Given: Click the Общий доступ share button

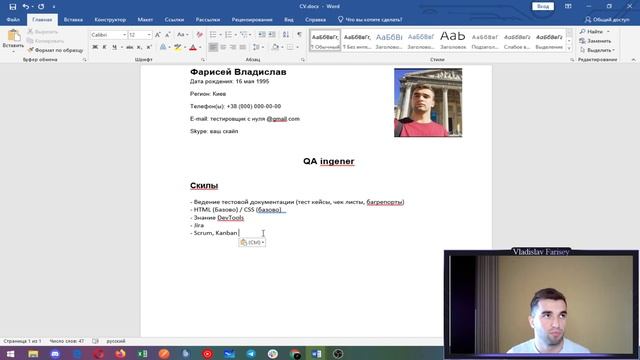Looking at the screenshot, I should click(607, 20).
